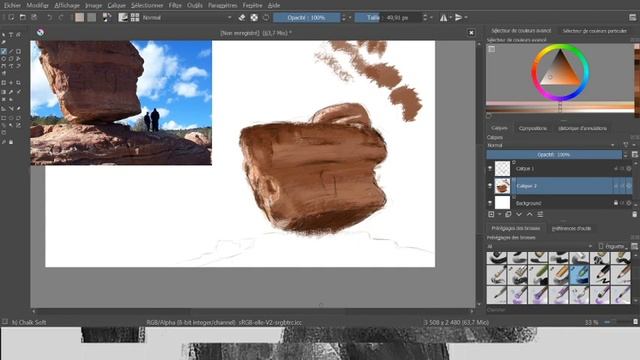Toggle the Étiquette checkbox
Image resolution: width=640 pixels, height=360 pixels.
pyautogui.click(x=601, y=246)
